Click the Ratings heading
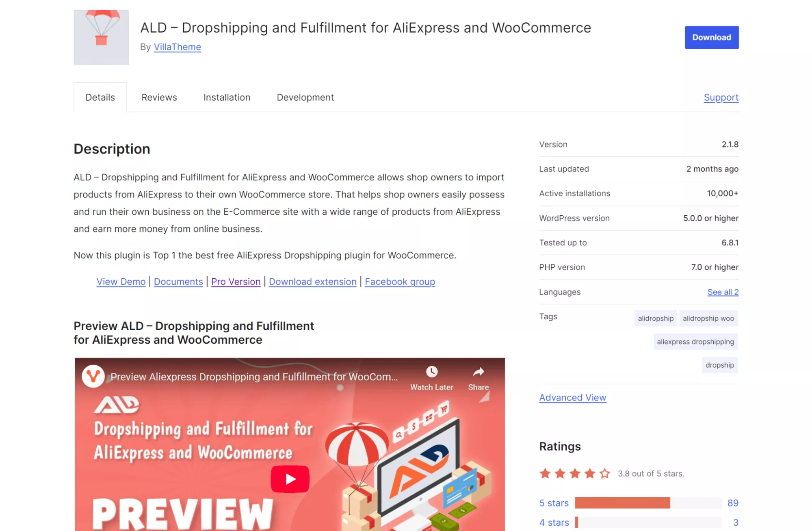The height and width of the screenshot is (531, 812). coord(560,446)
